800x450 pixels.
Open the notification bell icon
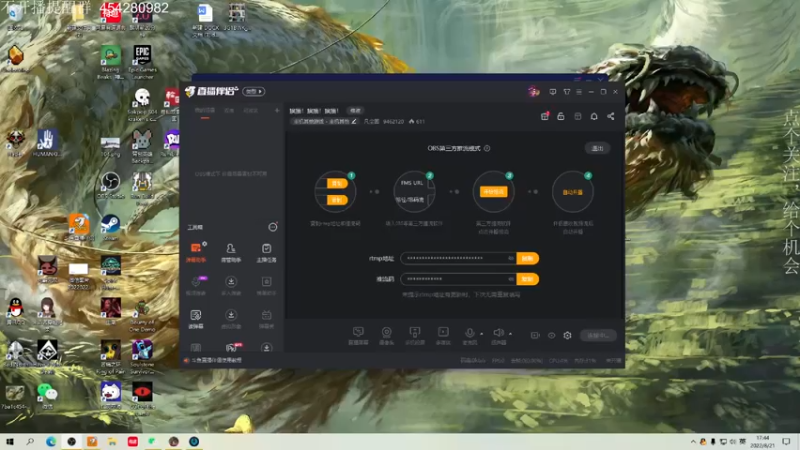tap(594, 116)
